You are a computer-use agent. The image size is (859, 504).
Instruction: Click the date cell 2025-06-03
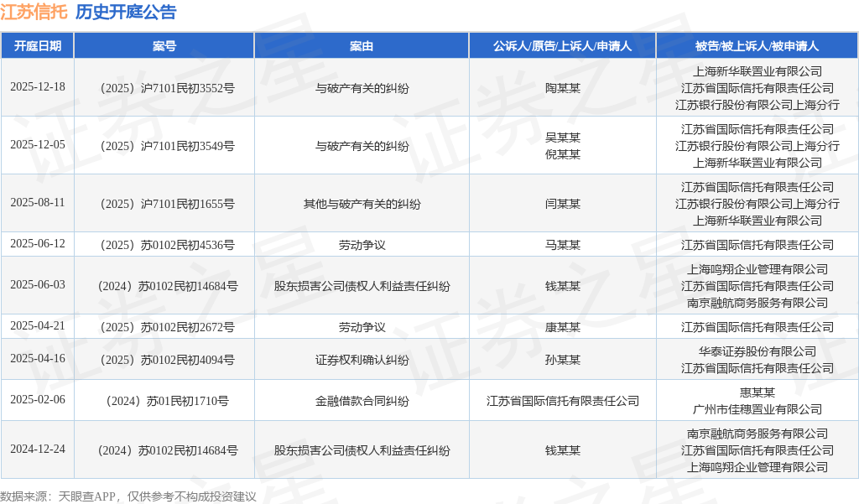pyautogui.click(x=37, y=285)
